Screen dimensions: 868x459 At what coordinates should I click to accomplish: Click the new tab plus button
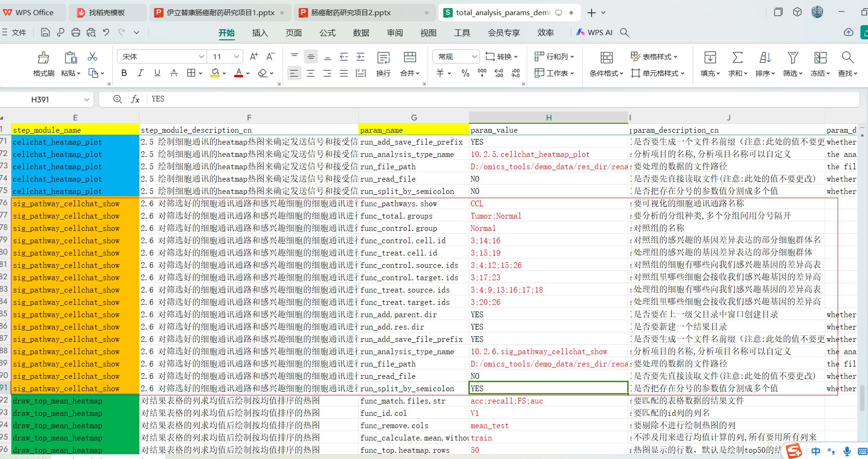591,13
